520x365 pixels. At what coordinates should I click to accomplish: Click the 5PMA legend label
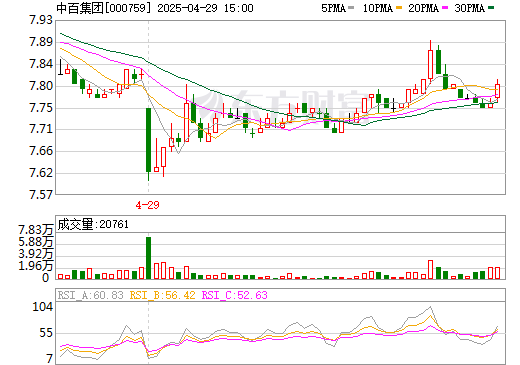[333, 8]
